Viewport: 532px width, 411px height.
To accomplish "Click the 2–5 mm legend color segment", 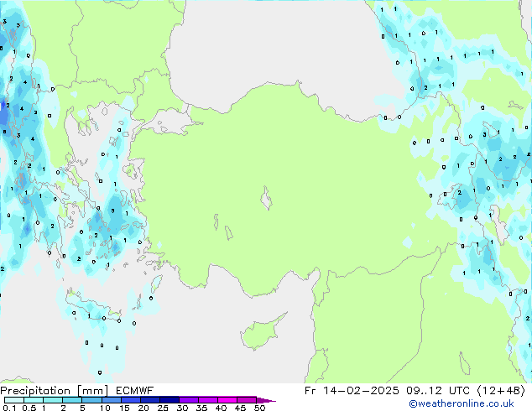I will point(72,400).
